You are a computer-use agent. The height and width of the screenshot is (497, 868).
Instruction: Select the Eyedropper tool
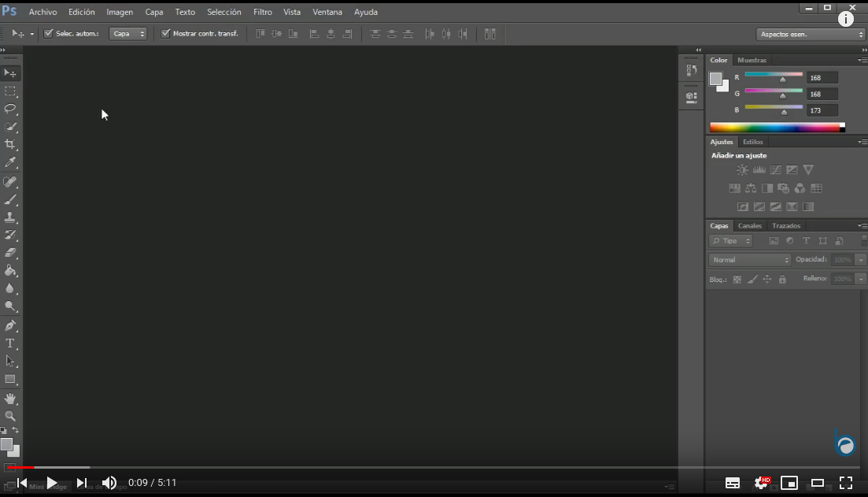coord(10,162)
